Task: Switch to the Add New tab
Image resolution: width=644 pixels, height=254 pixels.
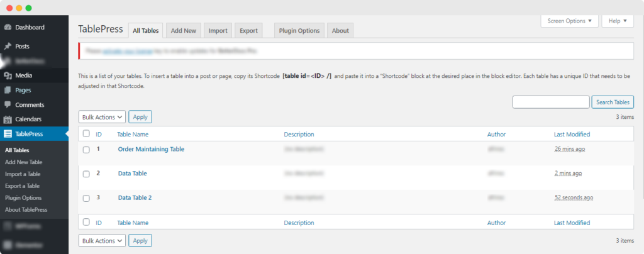Action: pos(184,31)
